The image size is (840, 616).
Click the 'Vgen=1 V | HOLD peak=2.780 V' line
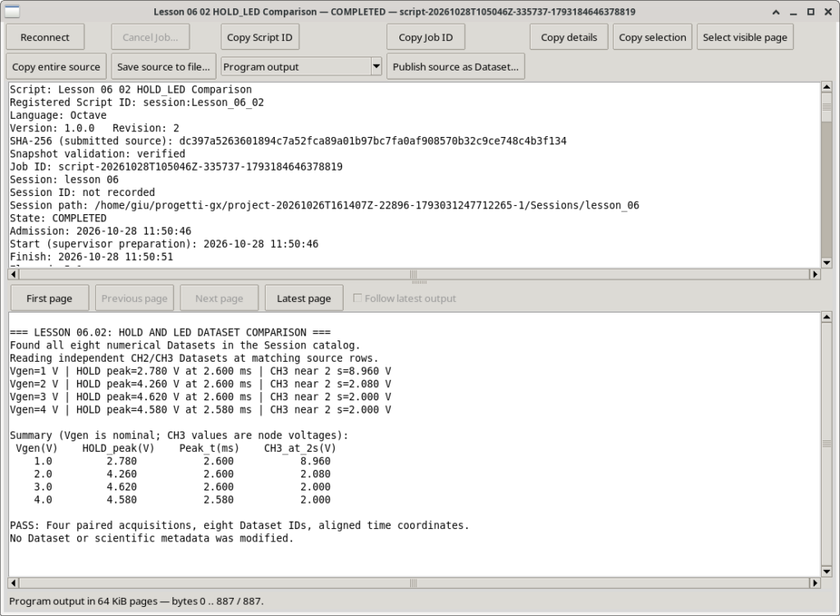pyautogui.click(x=200, y=372)
